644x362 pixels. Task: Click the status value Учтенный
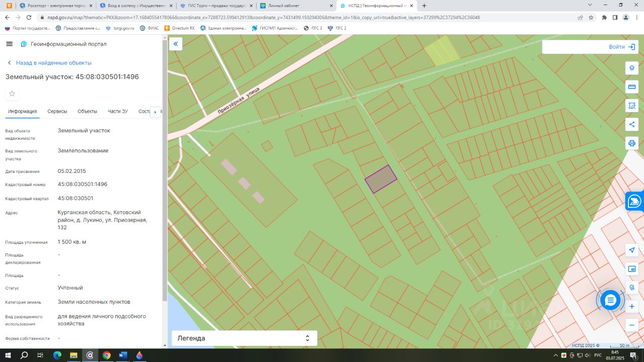[70, 288]
